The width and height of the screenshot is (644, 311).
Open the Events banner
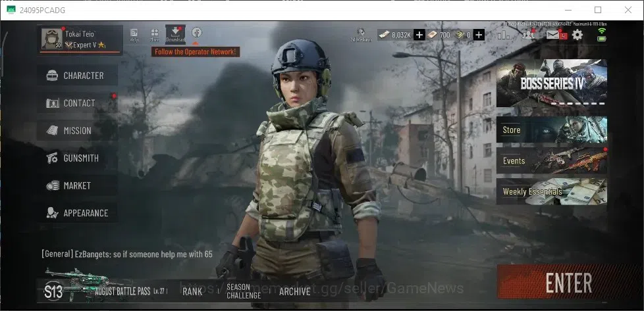click(x=552, y=160)
